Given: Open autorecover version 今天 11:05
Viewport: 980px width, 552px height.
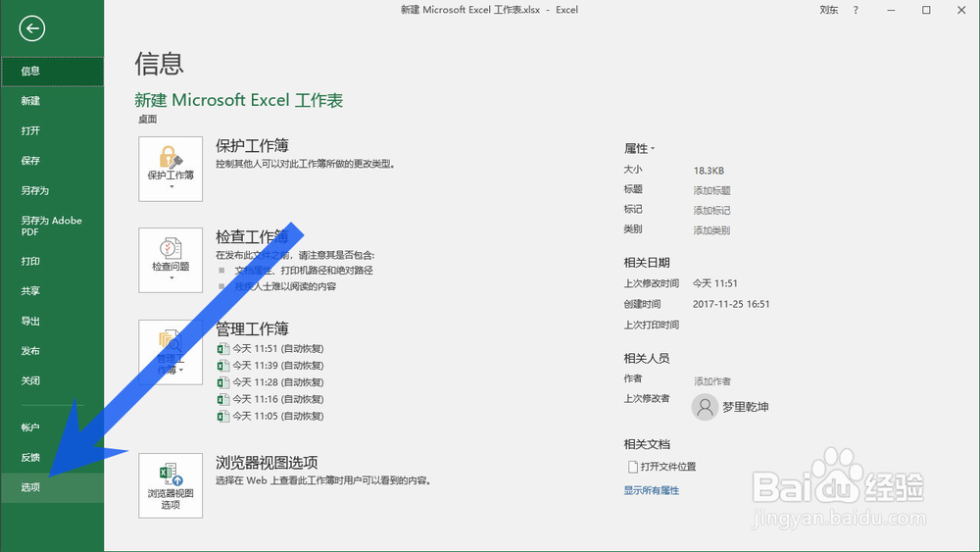Looking at the screenshot, I should [270, 417].
